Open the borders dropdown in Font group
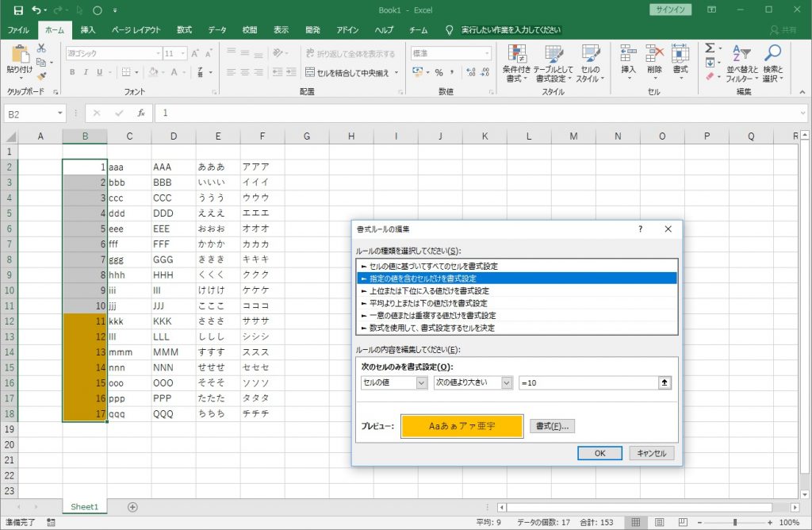 click(x=136, y=72)
